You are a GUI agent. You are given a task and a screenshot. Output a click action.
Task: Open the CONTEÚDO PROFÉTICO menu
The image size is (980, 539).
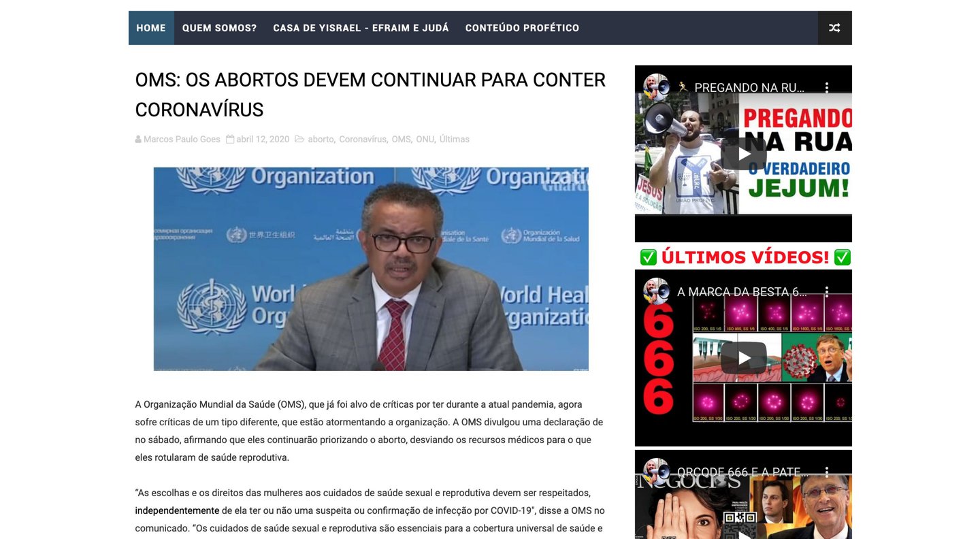[x=522, y=28]
